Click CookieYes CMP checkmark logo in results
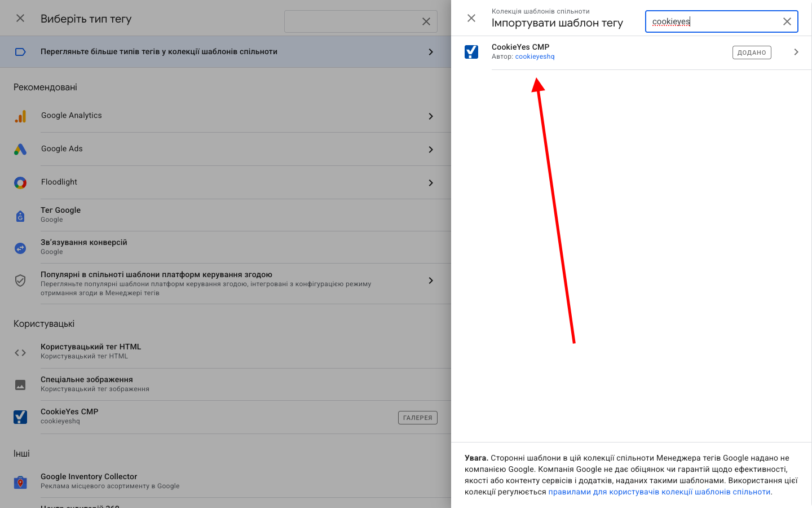This screenshot has height=508, width=812. pos(471,52)
